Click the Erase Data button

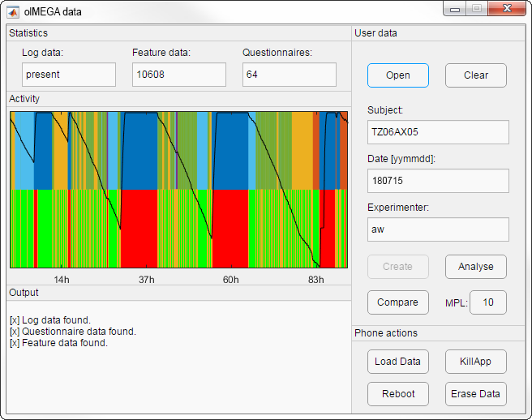pyautogui.click(x=475, y=394)
